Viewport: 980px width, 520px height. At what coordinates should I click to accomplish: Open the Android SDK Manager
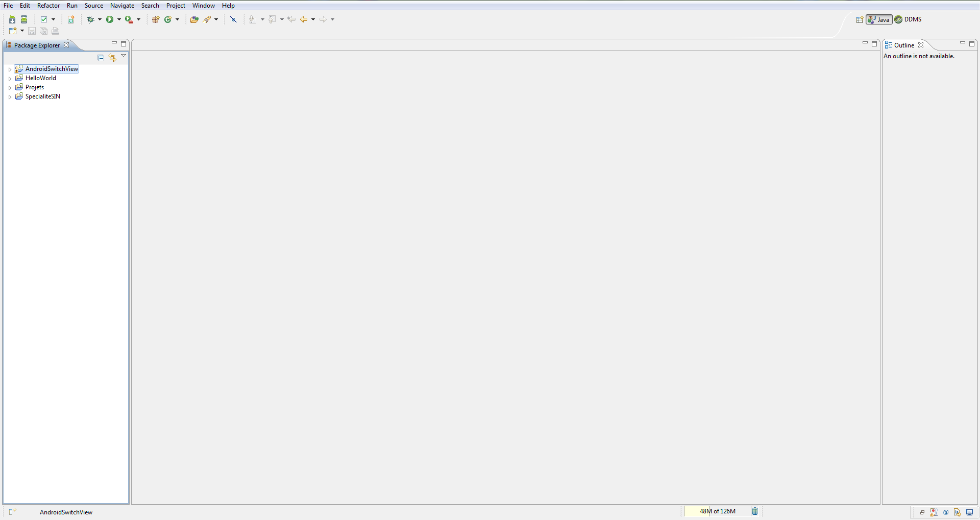[12, 19]
